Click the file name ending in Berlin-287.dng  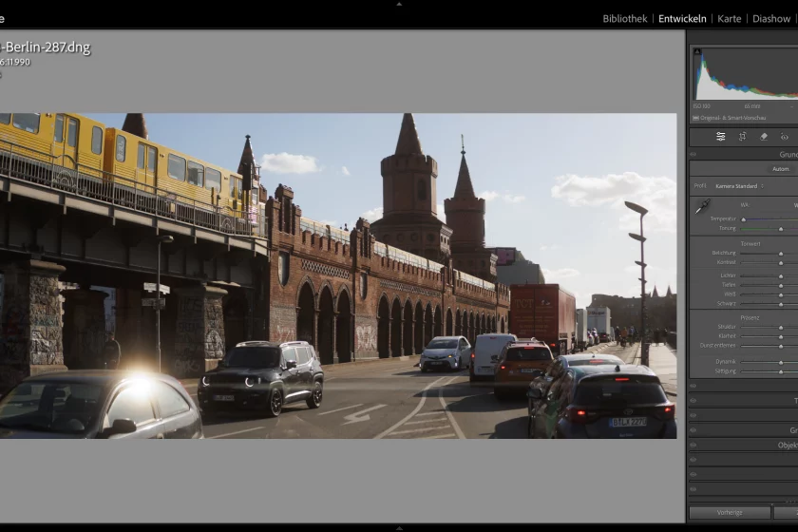[46, 47]
